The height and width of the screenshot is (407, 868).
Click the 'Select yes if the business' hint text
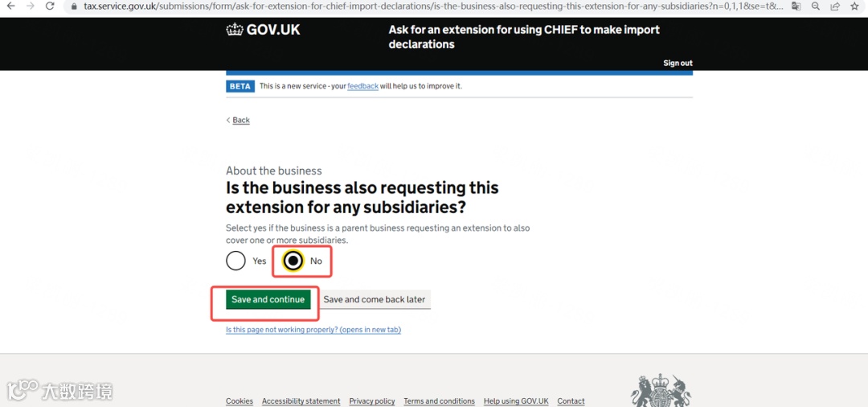378,234
